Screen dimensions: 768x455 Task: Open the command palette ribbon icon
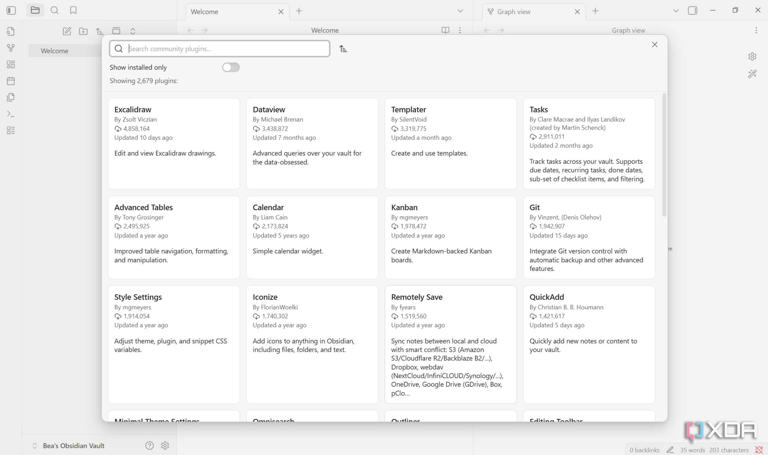pos(11,114)
